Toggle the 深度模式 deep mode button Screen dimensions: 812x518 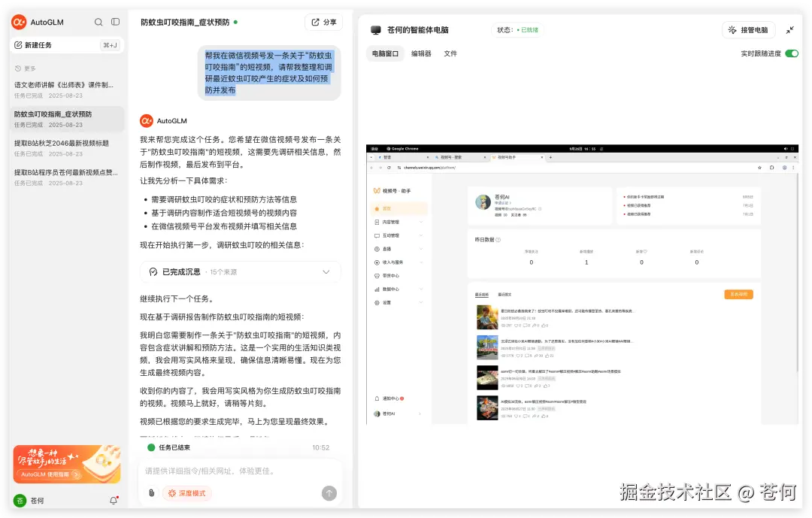(x=187, y=493)
